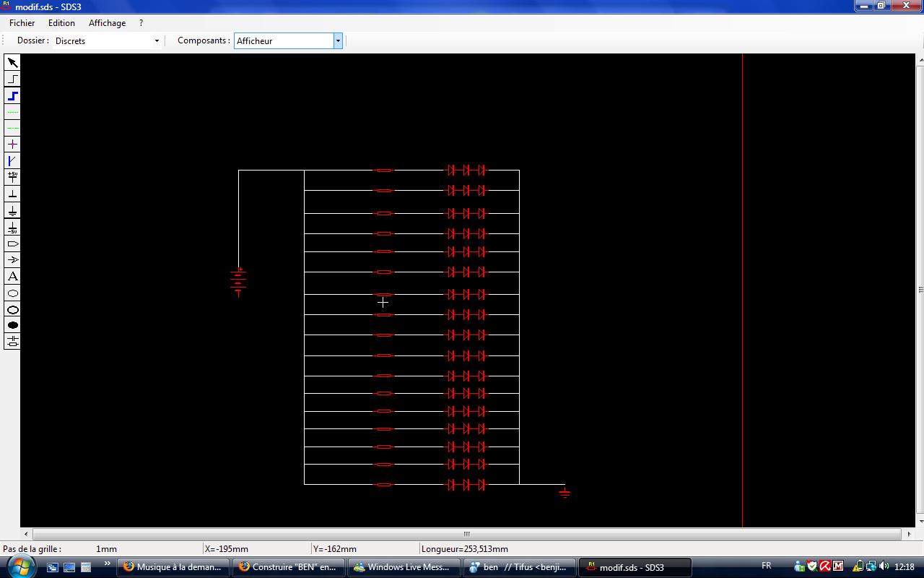Select the filled ellipse tool
The image size is (924, 578).
[x=12, y=326]
